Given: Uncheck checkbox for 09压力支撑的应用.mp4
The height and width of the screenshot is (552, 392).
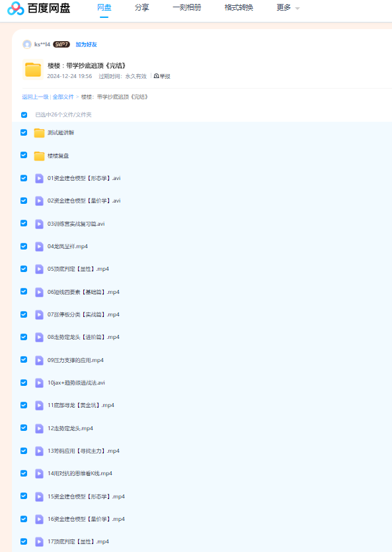Looking at the screenshot, I should coord(24,359).
